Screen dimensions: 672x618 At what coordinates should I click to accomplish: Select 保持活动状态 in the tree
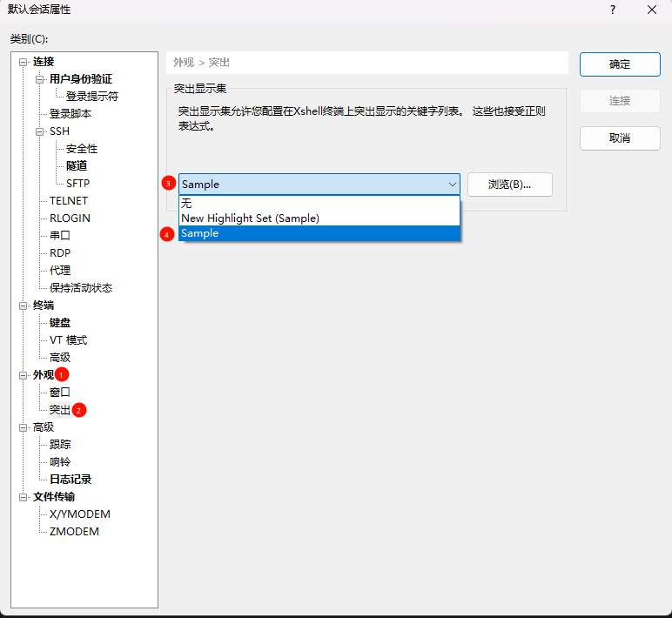81,288
